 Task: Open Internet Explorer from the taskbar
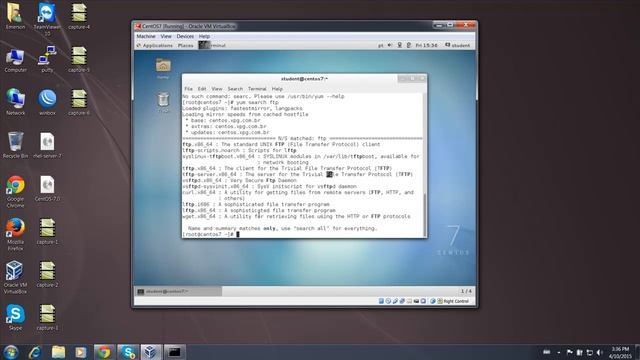[35, 352]
